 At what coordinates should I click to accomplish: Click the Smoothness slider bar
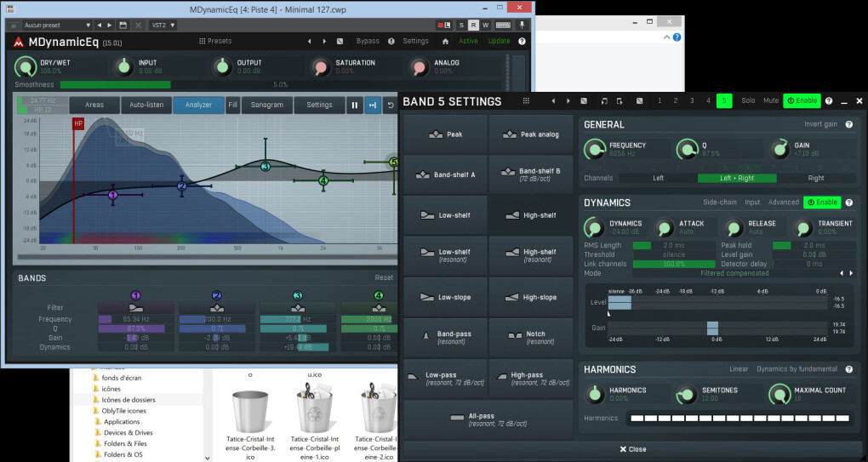pos(281,84)
